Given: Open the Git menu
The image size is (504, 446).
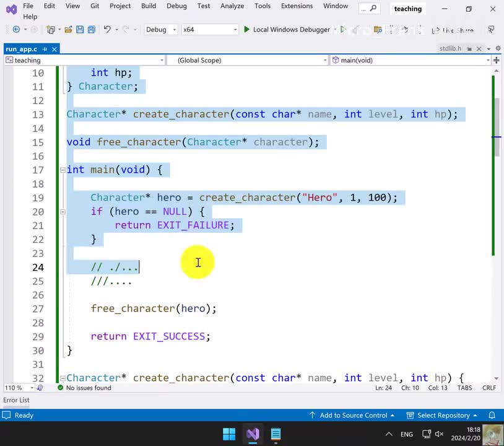Looking at the screenshot, I should [95, 6].
